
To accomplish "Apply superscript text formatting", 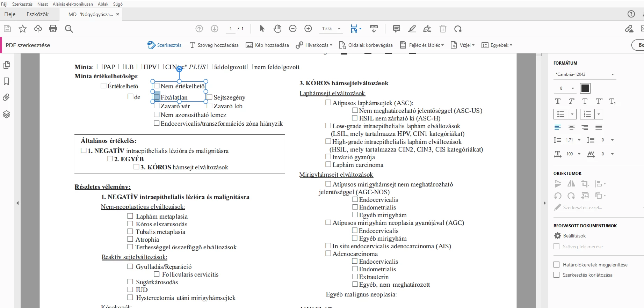I will 599,101.
